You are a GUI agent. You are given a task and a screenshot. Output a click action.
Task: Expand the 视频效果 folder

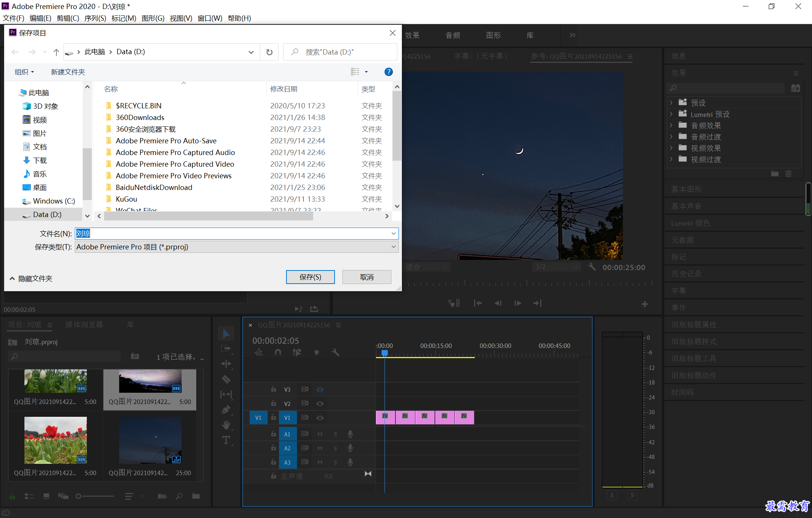[671, 148]
